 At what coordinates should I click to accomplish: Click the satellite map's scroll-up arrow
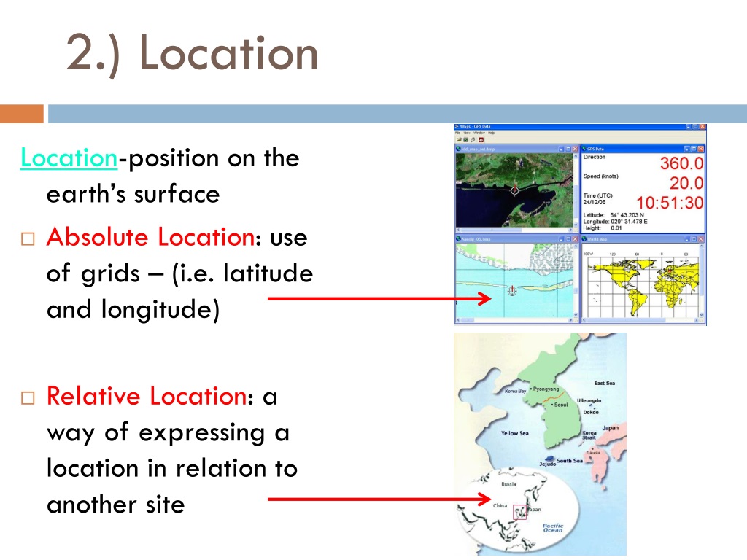coord(576,156)
